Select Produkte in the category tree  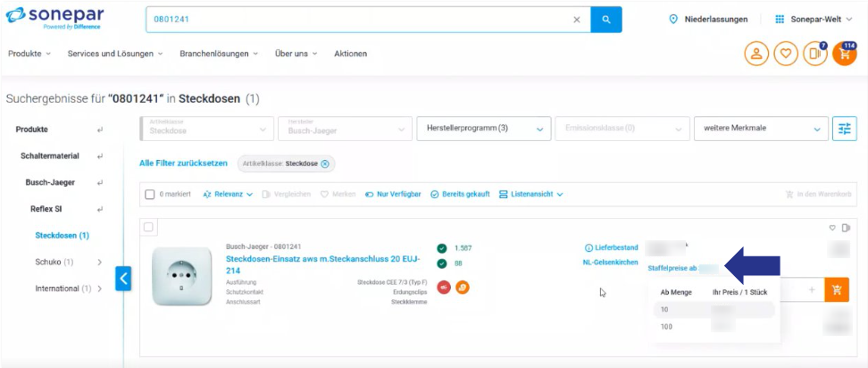pyautogui.click(x=31, y=130)
